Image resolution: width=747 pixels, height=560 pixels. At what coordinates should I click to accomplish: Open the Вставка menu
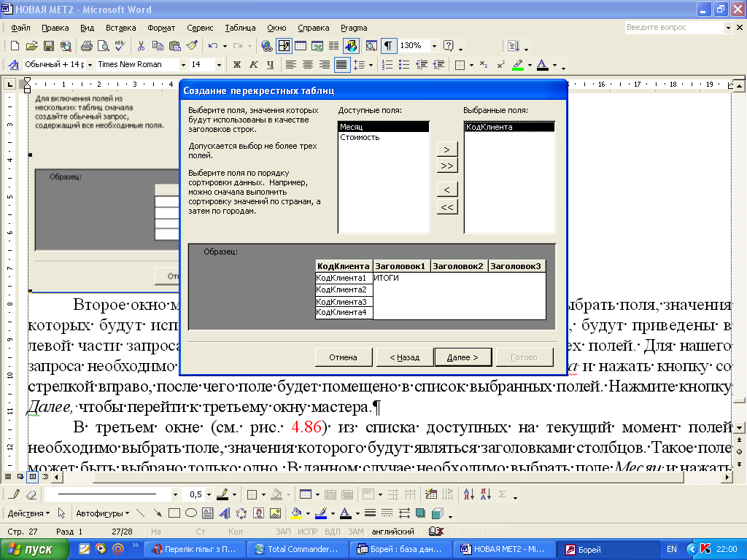click(120, 28)
